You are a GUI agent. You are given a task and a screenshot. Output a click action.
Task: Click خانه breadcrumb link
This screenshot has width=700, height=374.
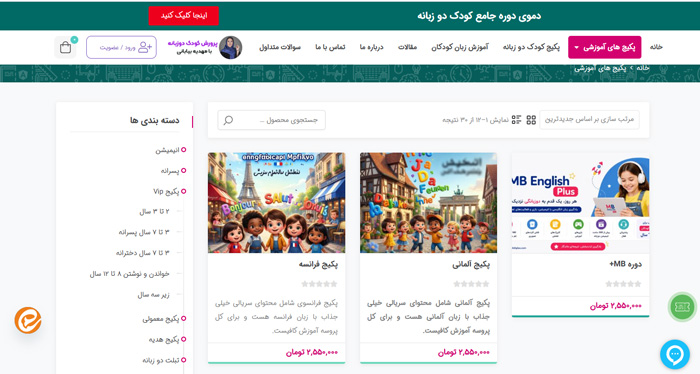[642, 68]
